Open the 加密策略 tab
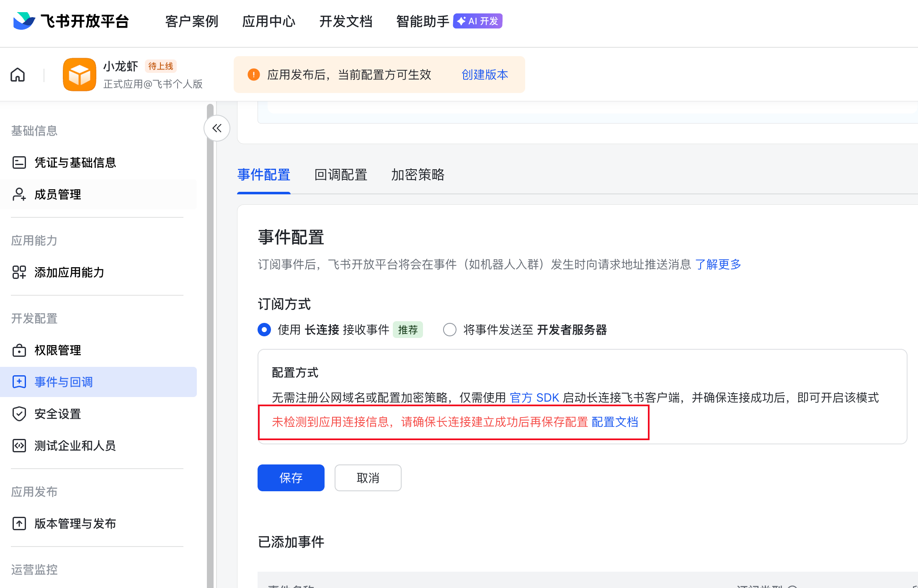 [x=418, y=175]
